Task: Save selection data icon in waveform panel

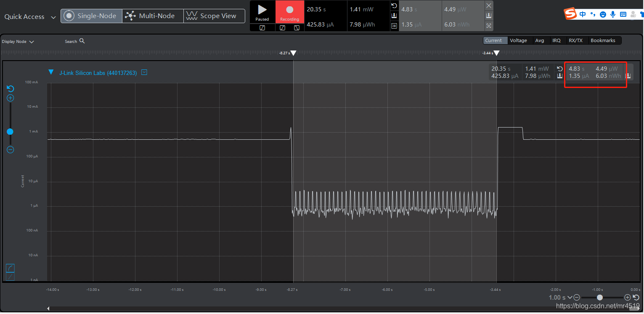Action: click(628, 76)
